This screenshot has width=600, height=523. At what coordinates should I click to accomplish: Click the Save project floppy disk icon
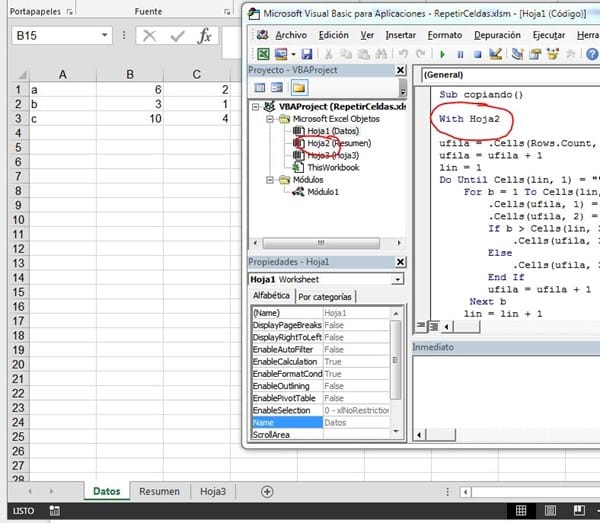[306, 54]
